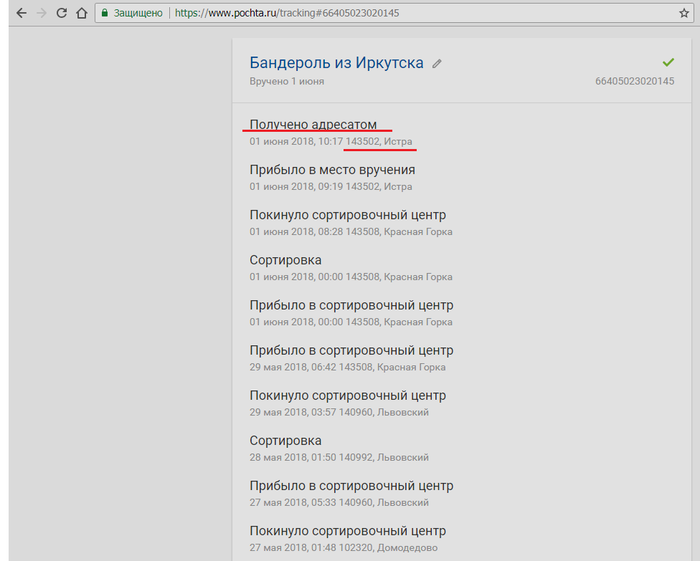Click 'Покинуло сортировочный центр' Домодедово entry
This screenshot has height=561, width=700.
click(348, 531)
